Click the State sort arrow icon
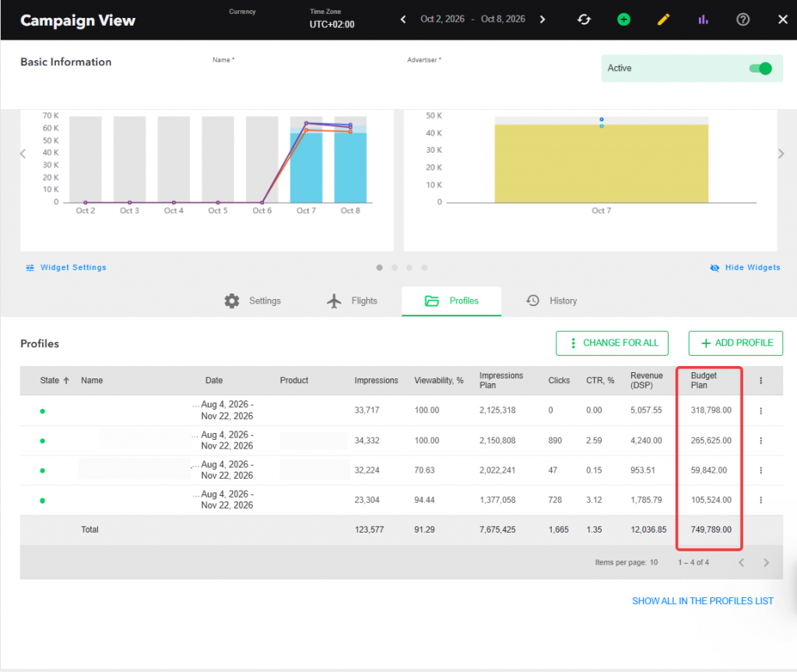 (x=66, y=381)
